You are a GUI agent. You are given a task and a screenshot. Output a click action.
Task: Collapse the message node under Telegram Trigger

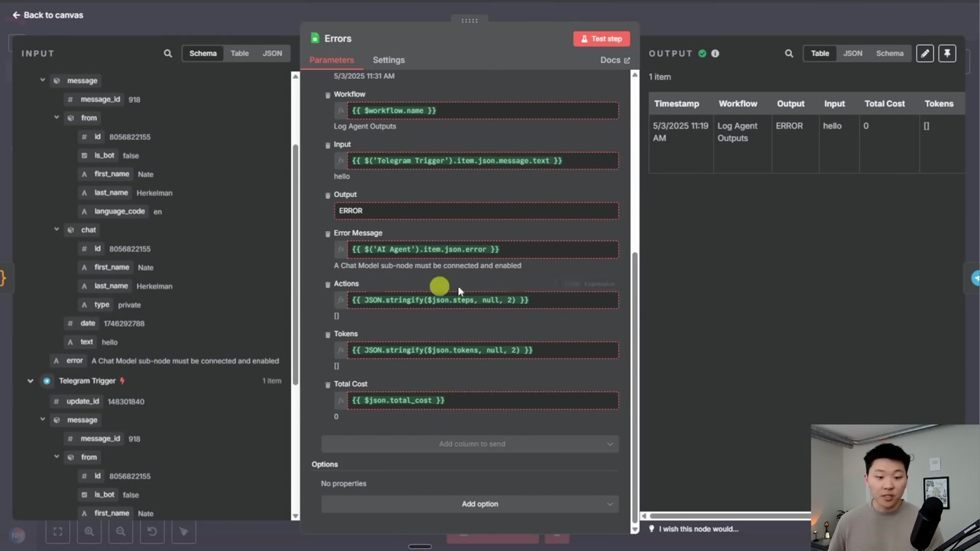(x=42, y=420)
